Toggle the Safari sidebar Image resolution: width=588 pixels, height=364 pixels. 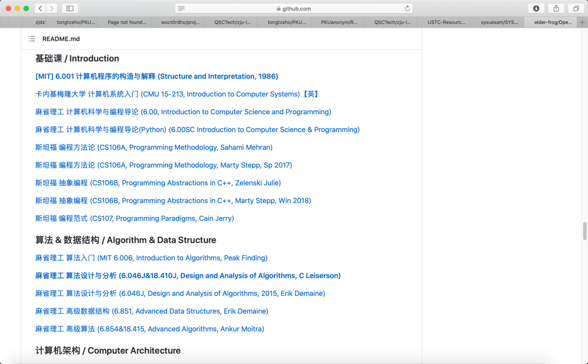click(70, 8)
